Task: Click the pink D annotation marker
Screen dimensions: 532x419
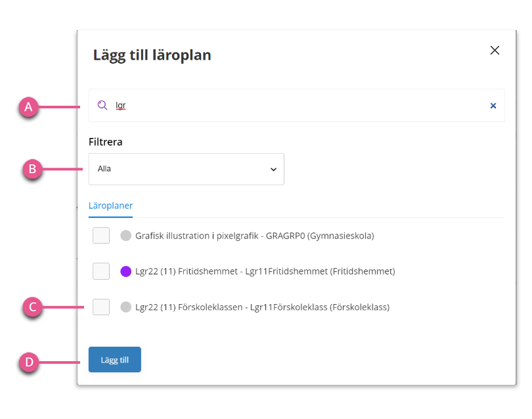Action: [29, 362]
